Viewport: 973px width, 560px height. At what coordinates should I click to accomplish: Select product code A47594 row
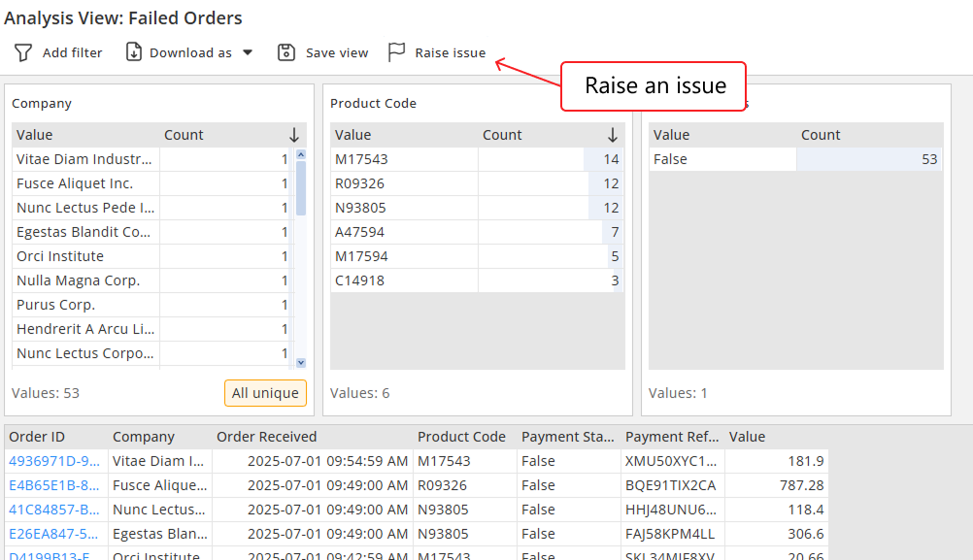tap(477, 232)
